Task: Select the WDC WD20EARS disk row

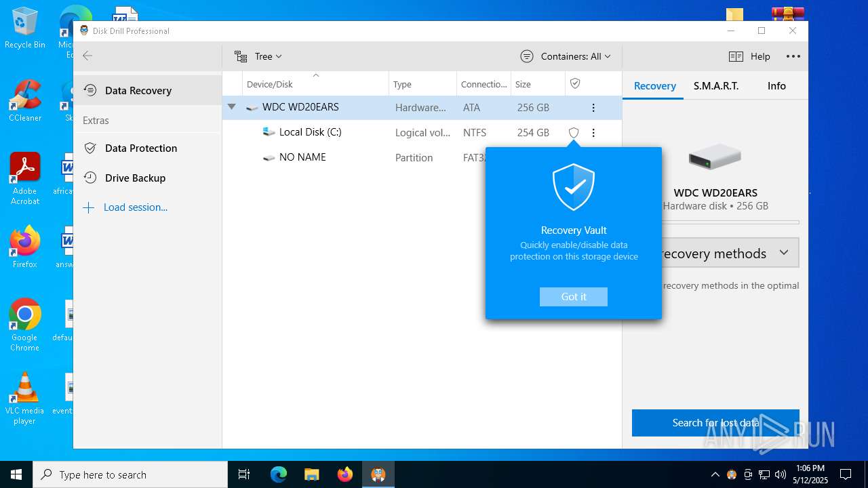Action: coord(422,107)
